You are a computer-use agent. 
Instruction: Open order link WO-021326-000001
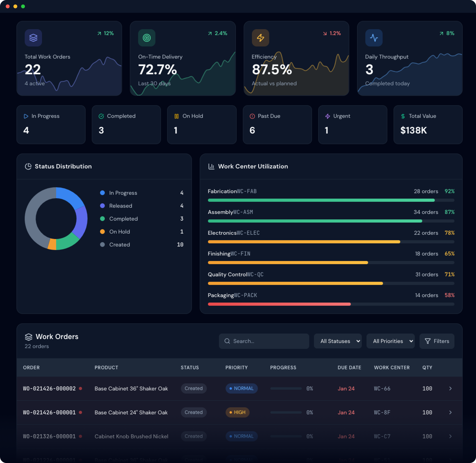[x=49, y=436]
